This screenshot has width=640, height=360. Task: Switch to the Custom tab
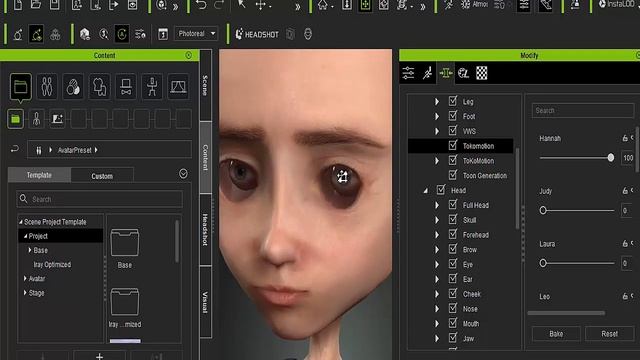click(102, 176)
